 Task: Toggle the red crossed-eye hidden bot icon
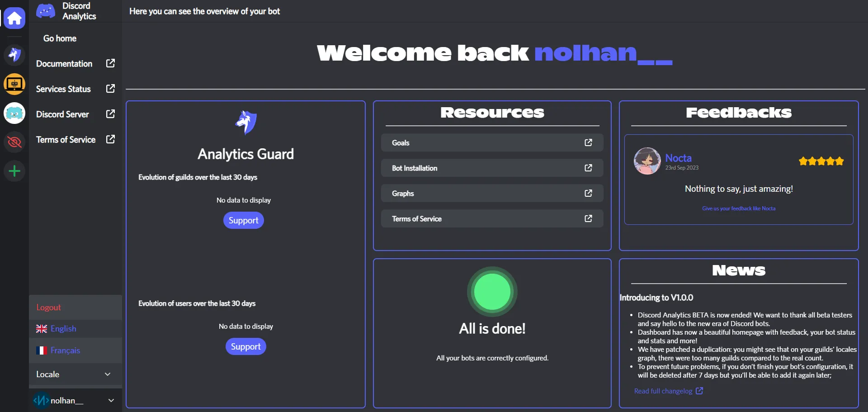(x=14, y=142)
